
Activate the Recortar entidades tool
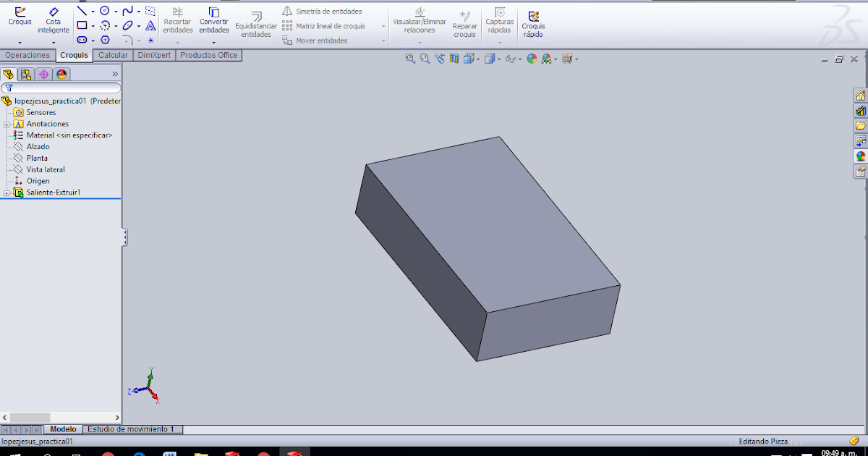point(177,22)
